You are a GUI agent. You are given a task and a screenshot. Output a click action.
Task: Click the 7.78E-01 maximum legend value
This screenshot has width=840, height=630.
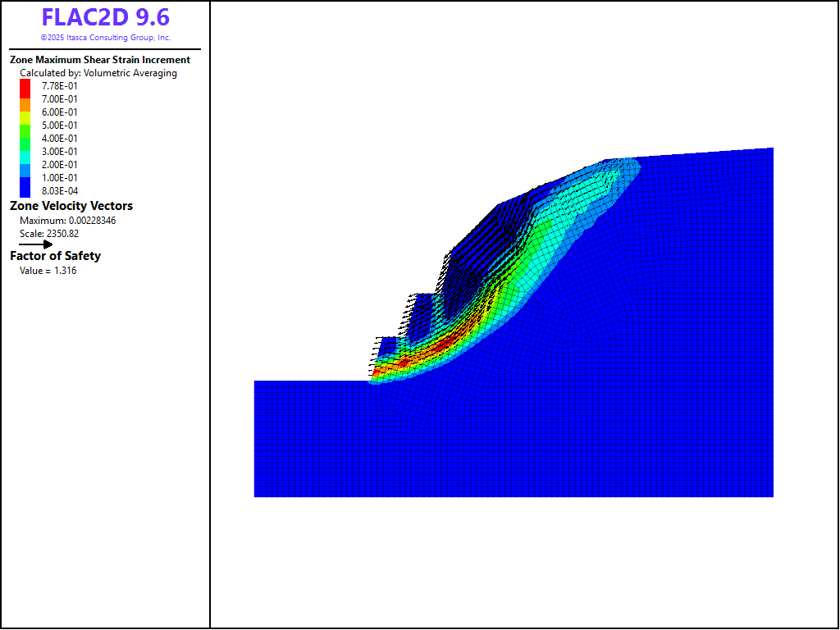pyautogui.click(x=60, y=86)
